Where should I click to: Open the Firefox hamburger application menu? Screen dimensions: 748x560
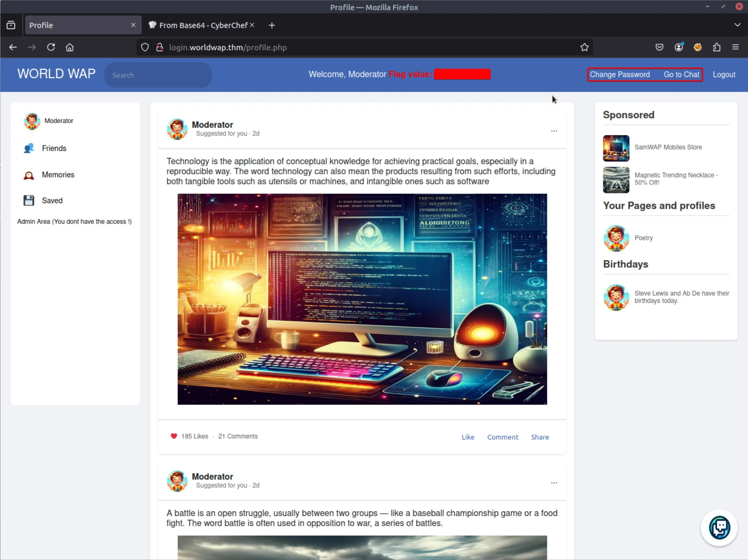click(736, 47)
